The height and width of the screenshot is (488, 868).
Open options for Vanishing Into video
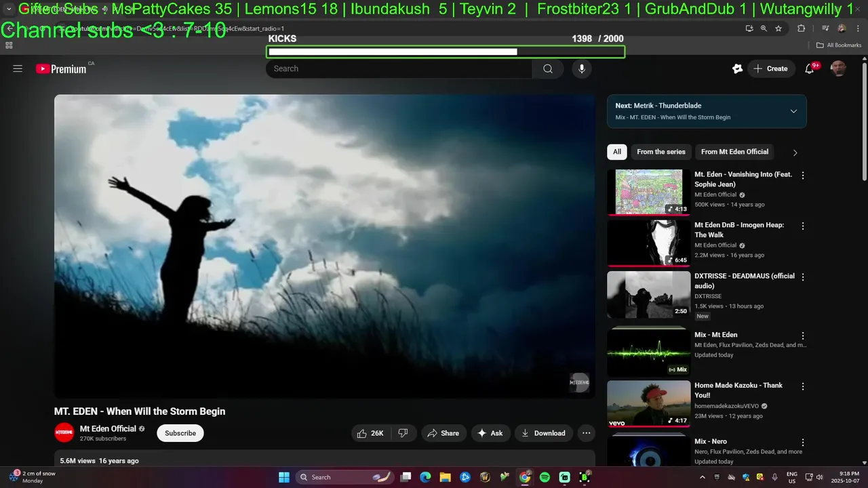point(803,176)
